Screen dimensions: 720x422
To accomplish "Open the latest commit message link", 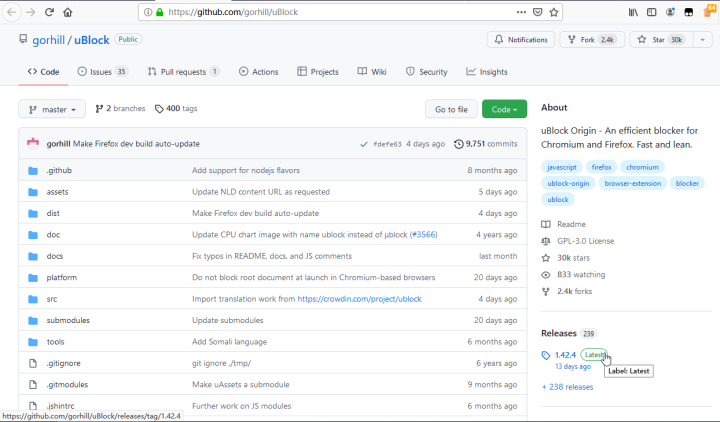I will pyautogui.click(x=136, y=144).
